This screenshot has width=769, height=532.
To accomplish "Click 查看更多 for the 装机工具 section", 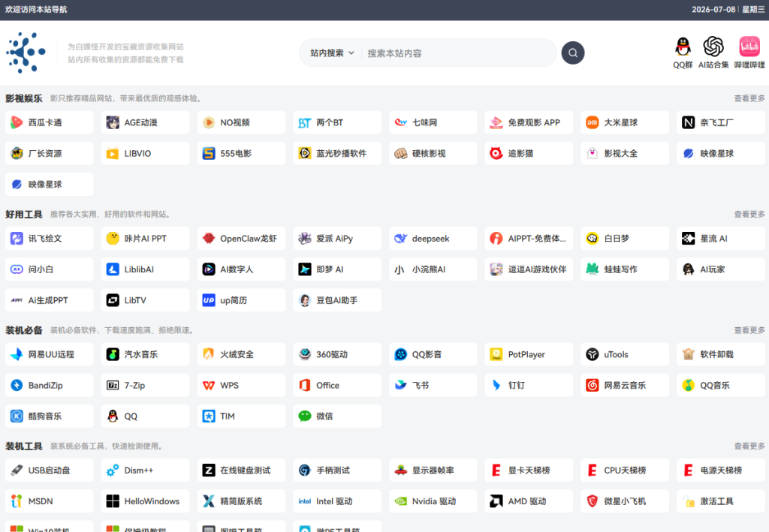I will click(x=749, y=446).
